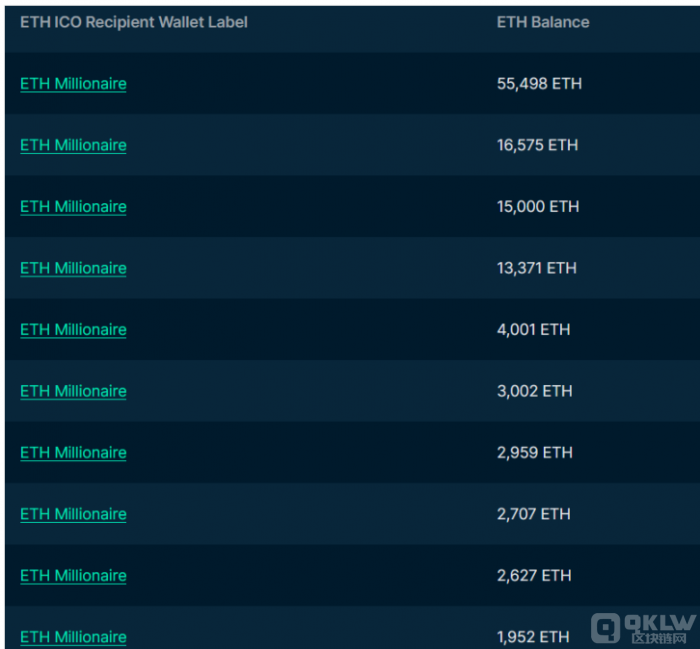Select the 2,627 ETH balance value
Image resolution: width=700 pixels, height=649 pixels.
[534, 576]
